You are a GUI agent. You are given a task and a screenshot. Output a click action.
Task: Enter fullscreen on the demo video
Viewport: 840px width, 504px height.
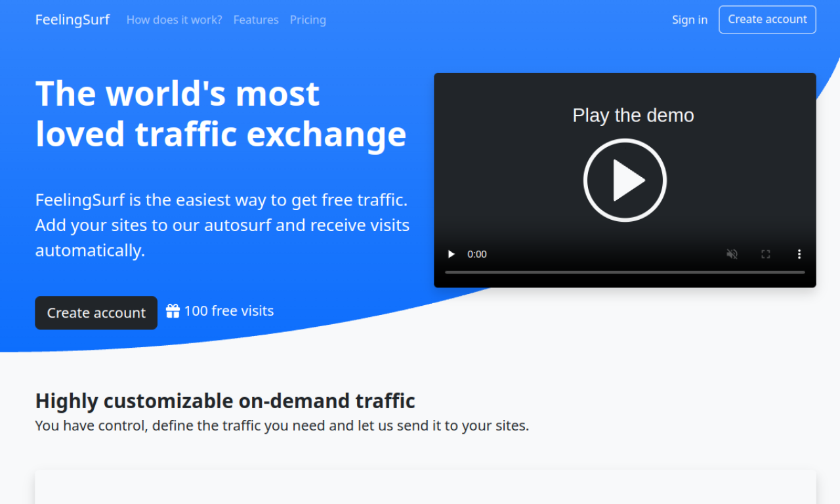click(766, 254)
